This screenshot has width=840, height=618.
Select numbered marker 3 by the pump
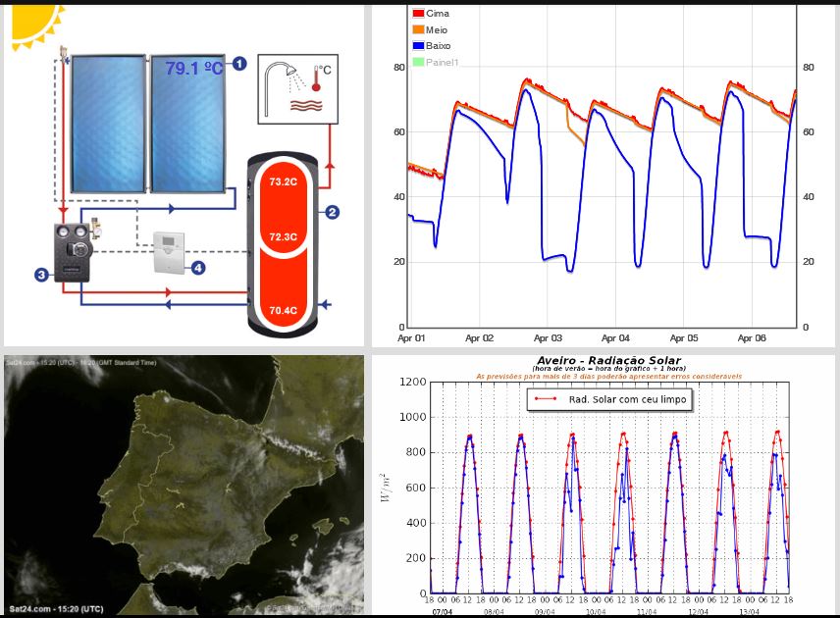(x=41, y=275)
